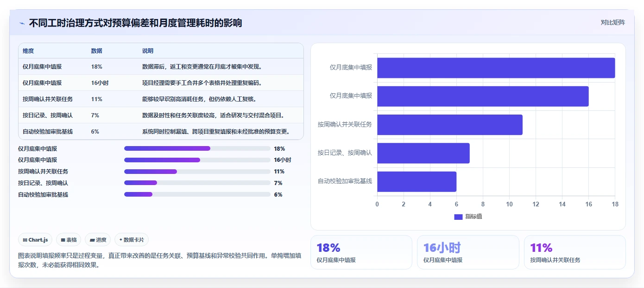Click the chart bar ending at 16
Viewport: 644px width, 288px height.
483,96
